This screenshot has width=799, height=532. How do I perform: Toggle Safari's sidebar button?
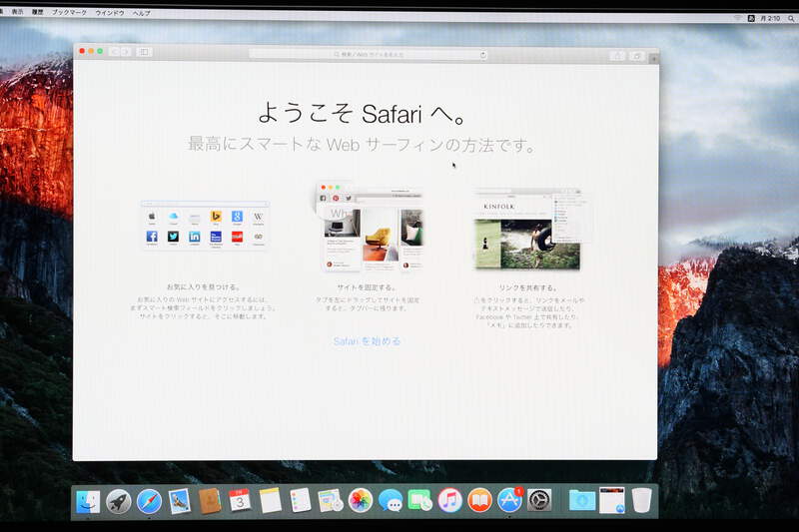pos(144,52)
